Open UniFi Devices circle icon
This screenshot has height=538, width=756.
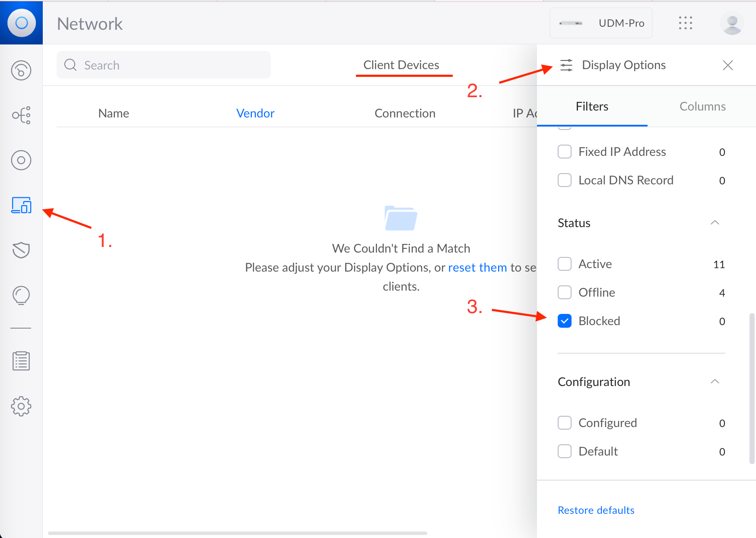(21, 160)
